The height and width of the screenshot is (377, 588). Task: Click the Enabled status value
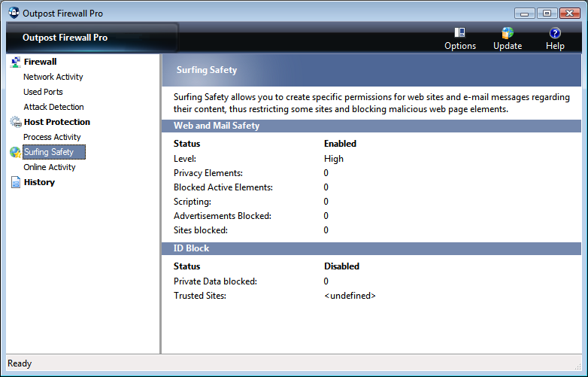click(x=340, y=144)
